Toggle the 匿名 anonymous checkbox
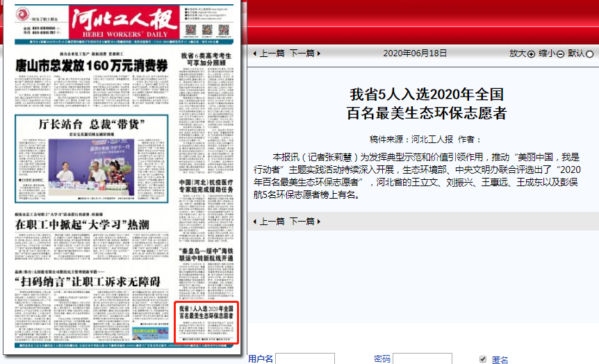 (483, 359)
